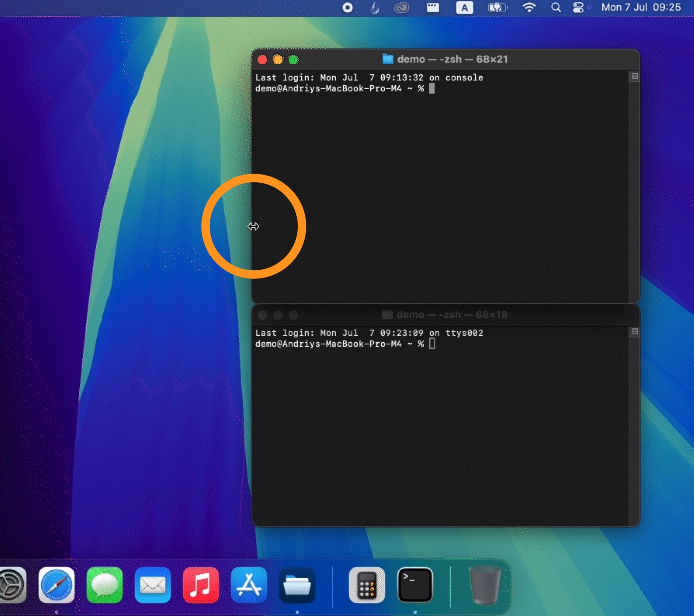Open Safari from the Dock
Viewport: 694px width, 616px height.
coord(56,585)
